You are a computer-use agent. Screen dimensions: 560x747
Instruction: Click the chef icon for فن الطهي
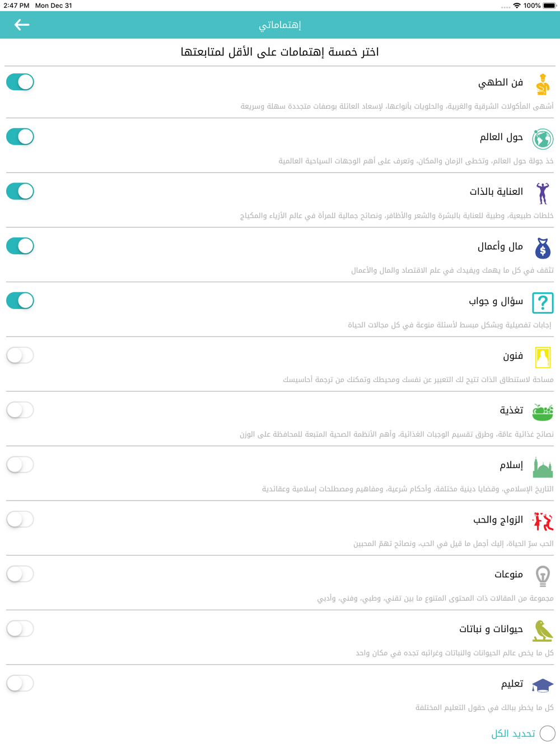tap(542, 85)
